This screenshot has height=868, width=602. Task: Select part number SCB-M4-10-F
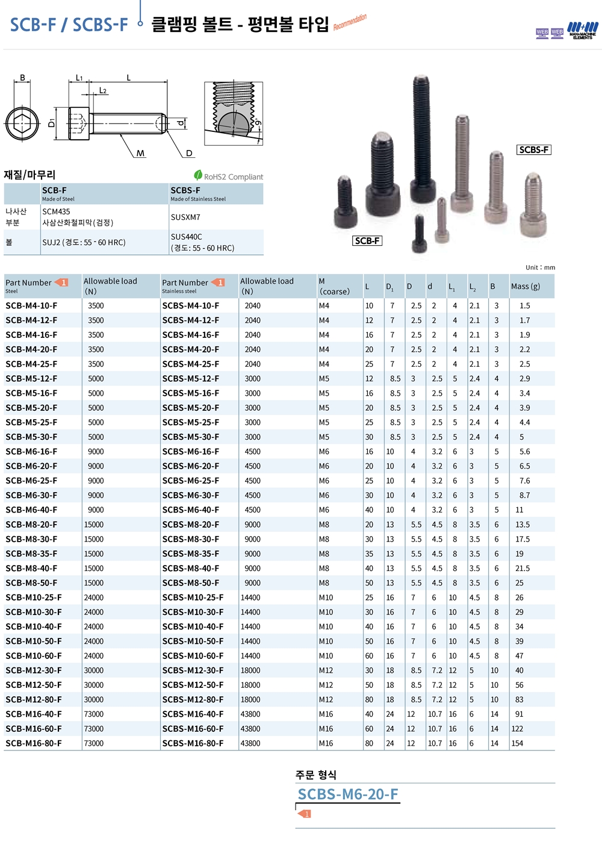(x=32, y=306)
